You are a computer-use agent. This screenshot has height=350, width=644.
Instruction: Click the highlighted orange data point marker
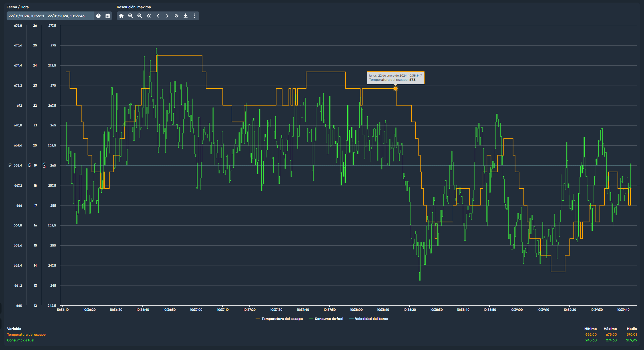396,89
